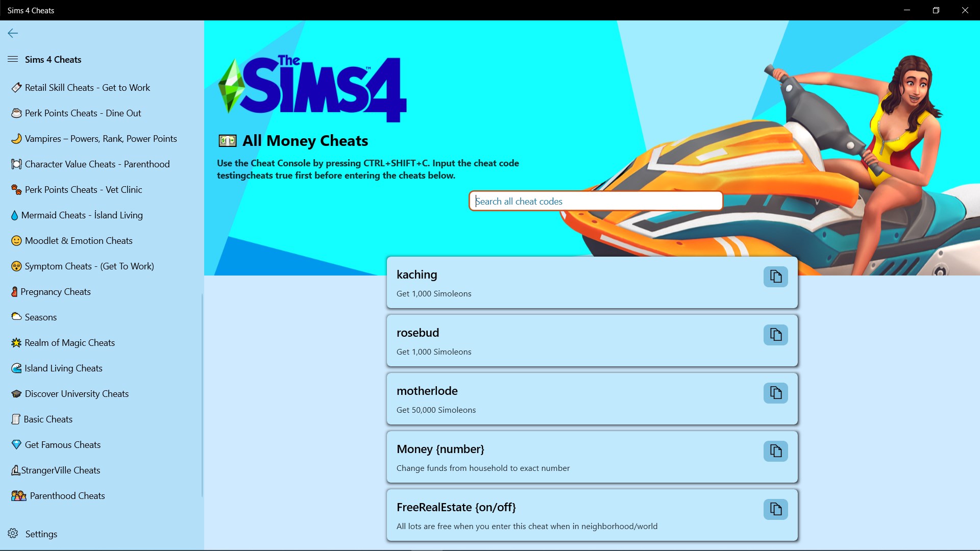Select the Pregnancy Cheats icon

point(15,291)
